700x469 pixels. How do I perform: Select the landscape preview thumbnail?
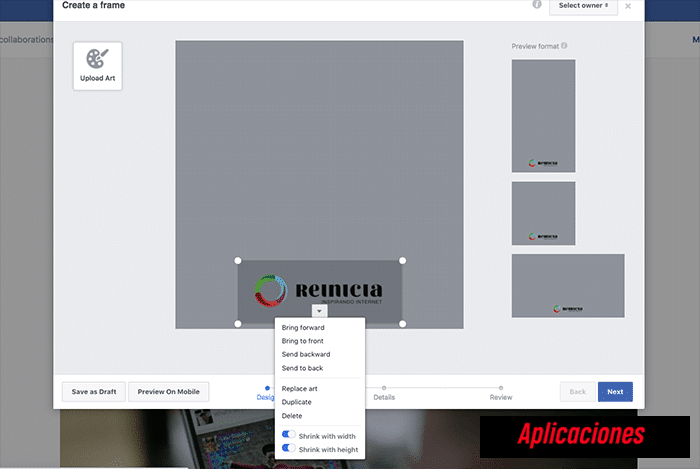[568, 286]
